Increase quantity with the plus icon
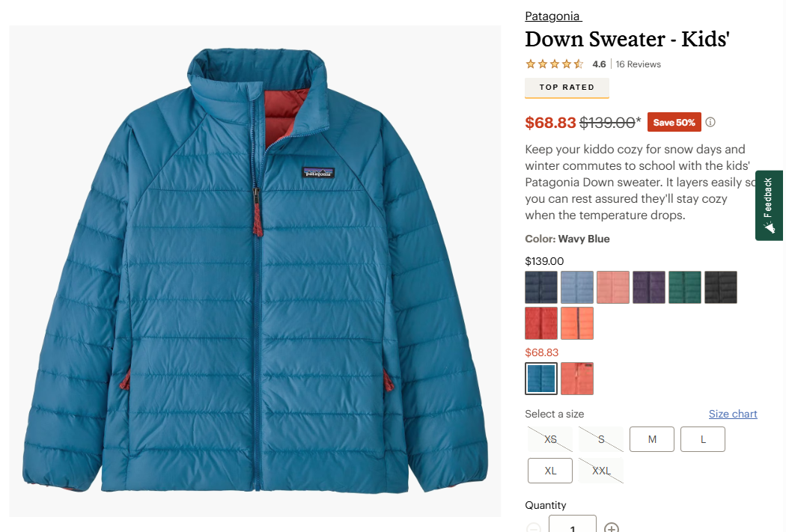Viewport: 786px width, 532px height. [x=612, y=527]
